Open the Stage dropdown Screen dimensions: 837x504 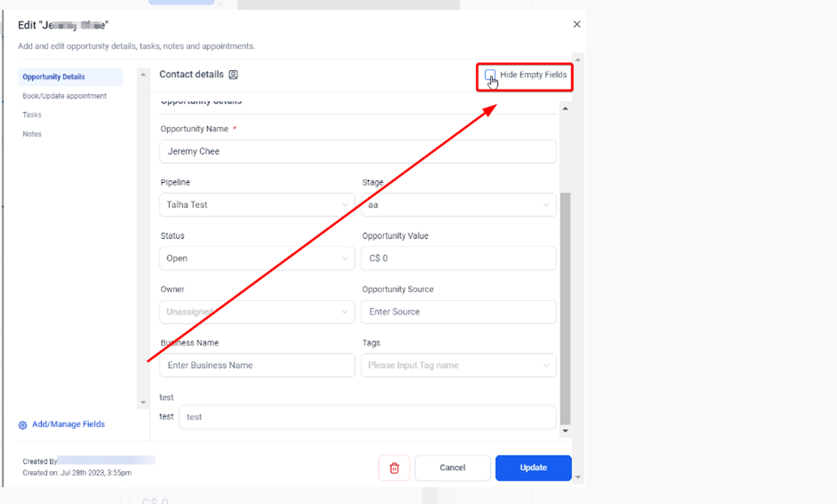click(x=459, y=205)
